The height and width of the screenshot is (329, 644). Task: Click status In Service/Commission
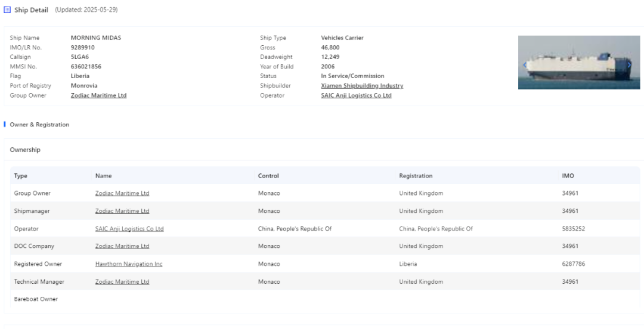click(x=353, y=76)
